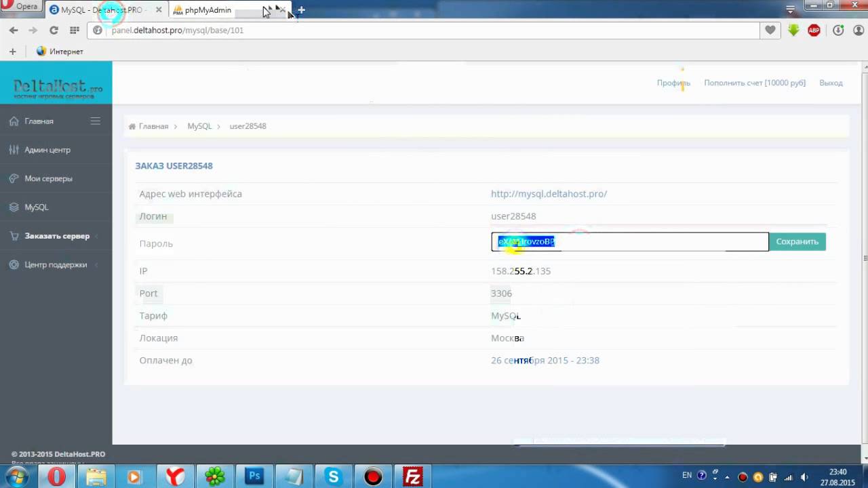The image size is (868, 488).
Task: Open the Adblock Plus (ABP) extension icon
Action: coord(814,30)
